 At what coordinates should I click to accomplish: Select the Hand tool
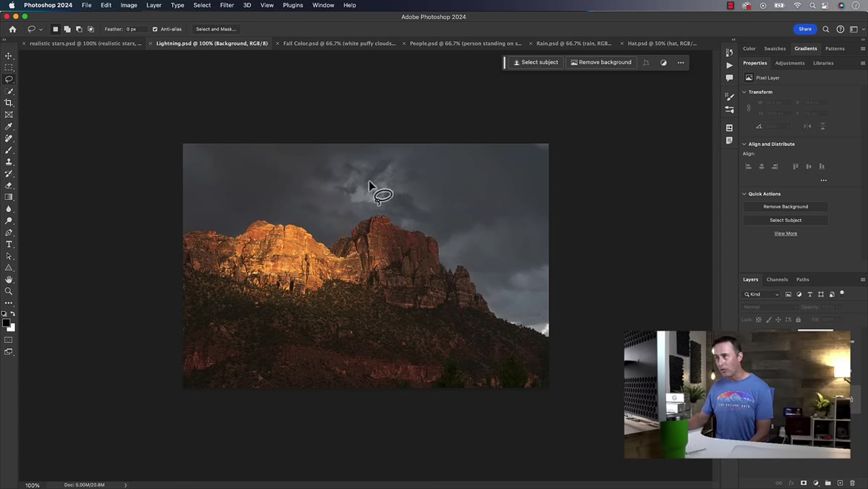(9, 279)
